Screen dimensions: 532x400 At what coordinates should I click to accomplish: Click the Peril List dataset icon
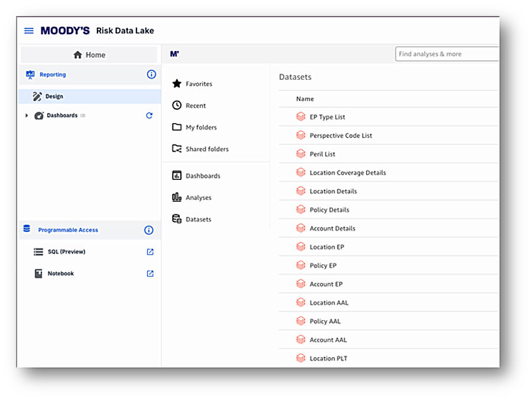coord(301,154)
